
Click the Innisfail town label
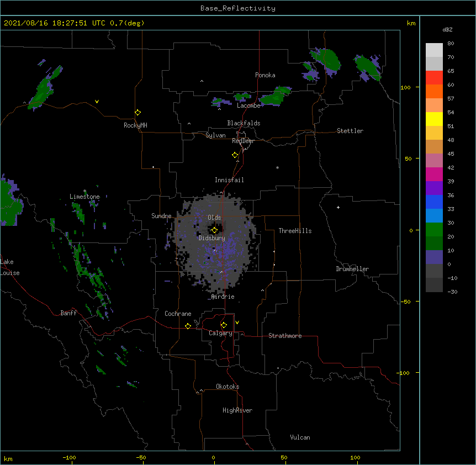(x=229, y=180)
